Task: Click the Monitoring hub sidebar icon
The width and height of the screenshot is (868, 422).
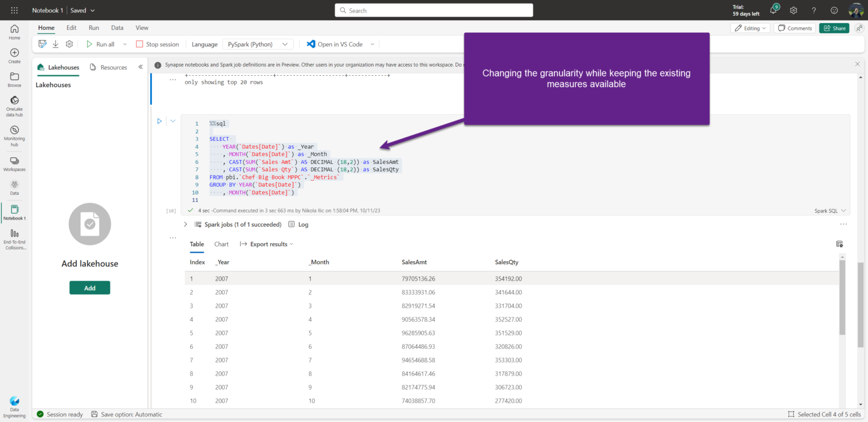Action: coord(14,131)
